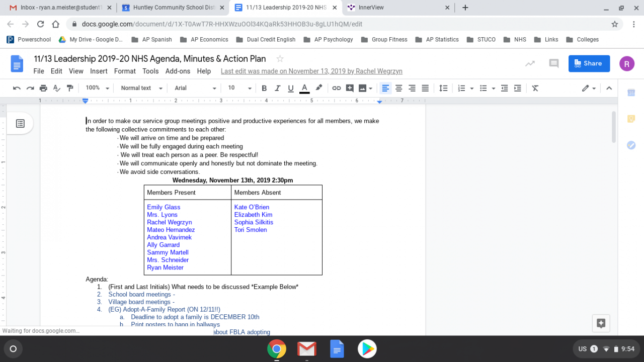Open the Arial font dropdown

pyautogui.click(x=195, y=88)
